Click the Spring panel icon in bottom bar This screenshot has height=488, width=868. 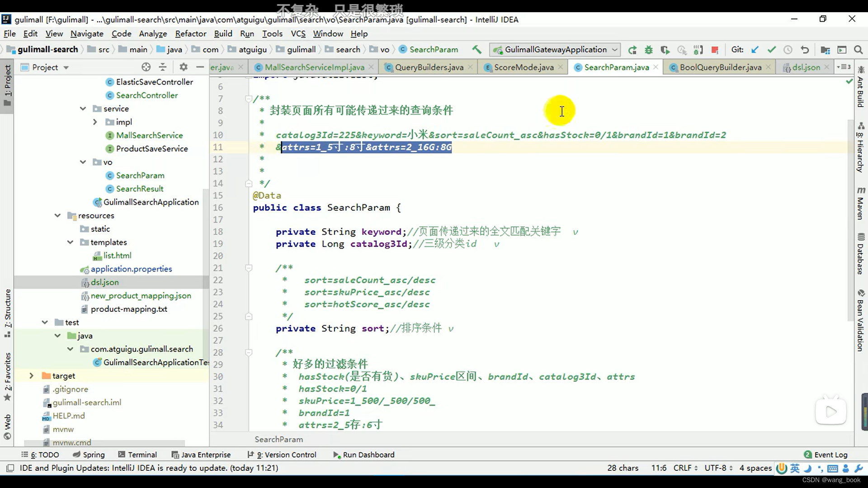click(94, 454)
